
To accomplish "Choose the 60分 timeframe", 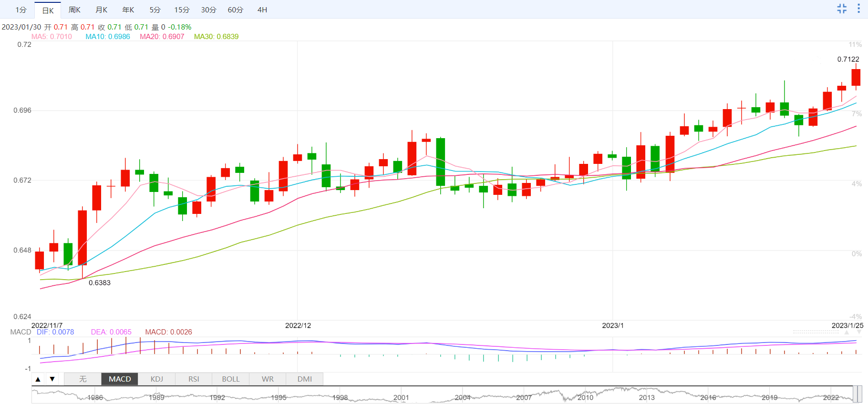I will coord(235,10).
